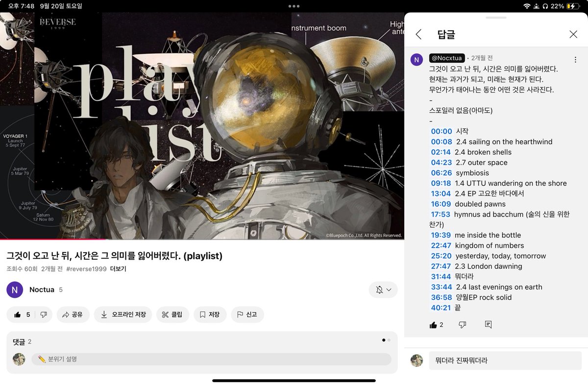The height and width of the screenshot is (386, 588).
Task: Jump to timestamp 06:26 symbiosis
Action: (441, 173)
